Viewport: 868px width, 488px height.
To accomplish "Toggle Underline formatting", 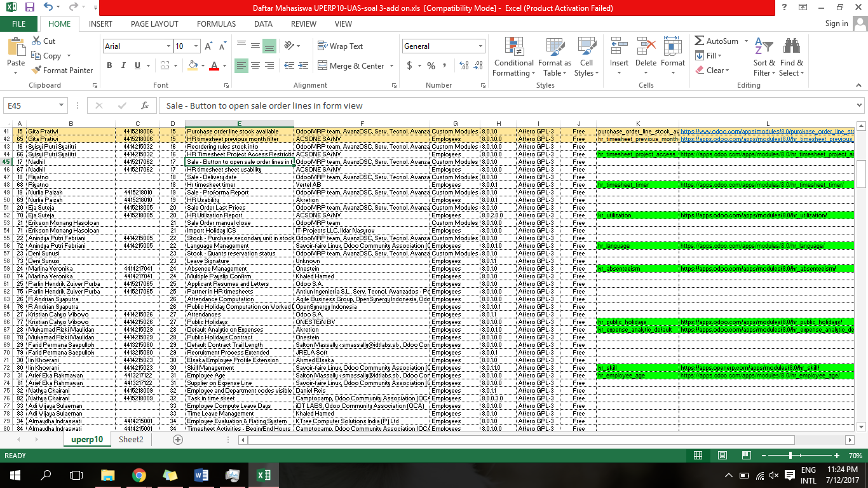I will 137,65.
